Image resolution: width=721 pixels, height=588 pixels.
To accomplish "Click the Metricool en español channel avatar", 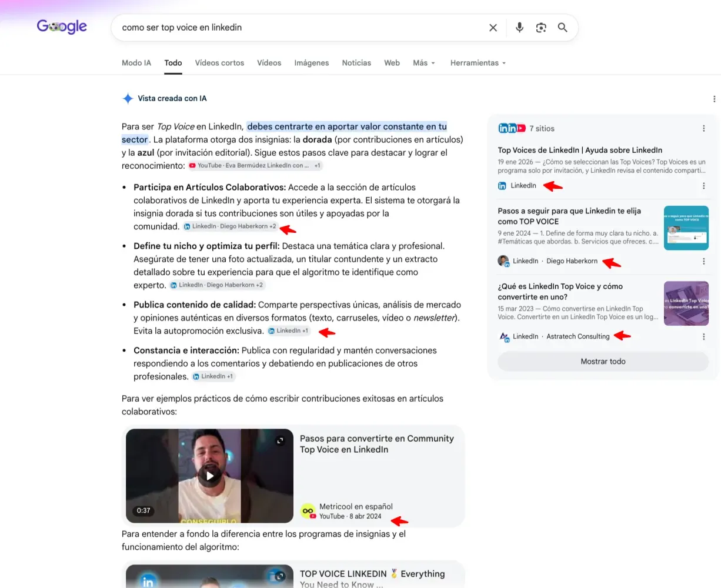I will 308,511.
